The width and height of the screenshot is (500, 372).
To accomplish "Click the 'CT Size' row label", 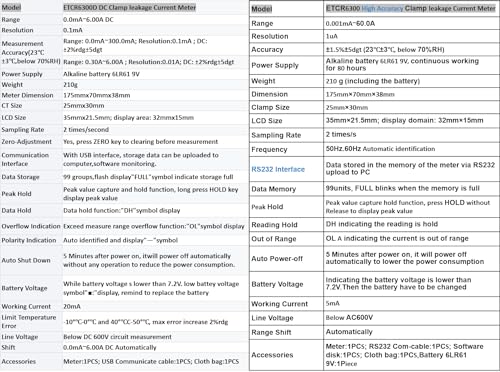I will [12, 106].
